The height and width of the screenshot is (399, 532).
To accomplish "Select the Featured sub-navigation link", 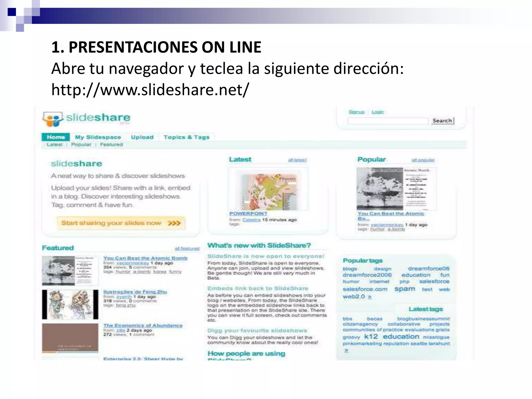I will [x=111, y=145].
